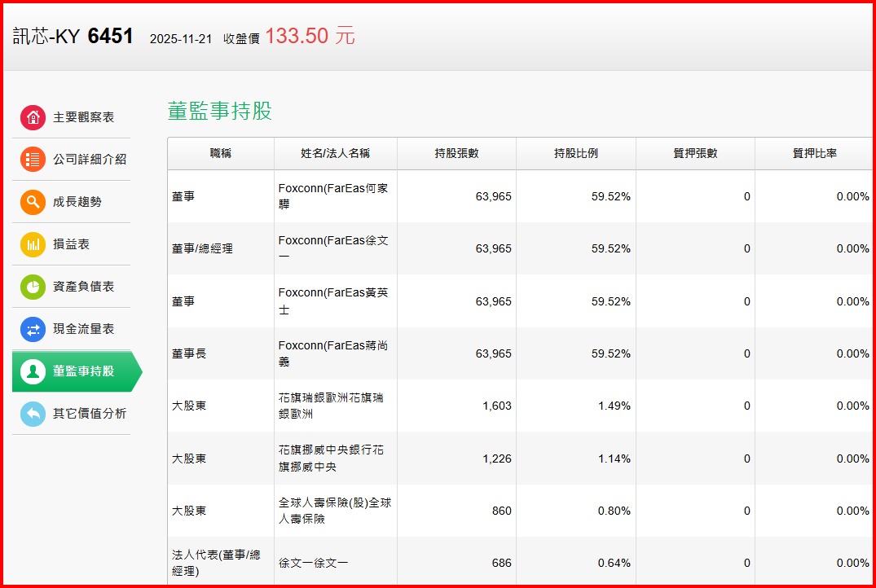Click the green pie chart icon for 資產負債表
The width and height of the screenshot is (876, 588).
click(33, 287)
